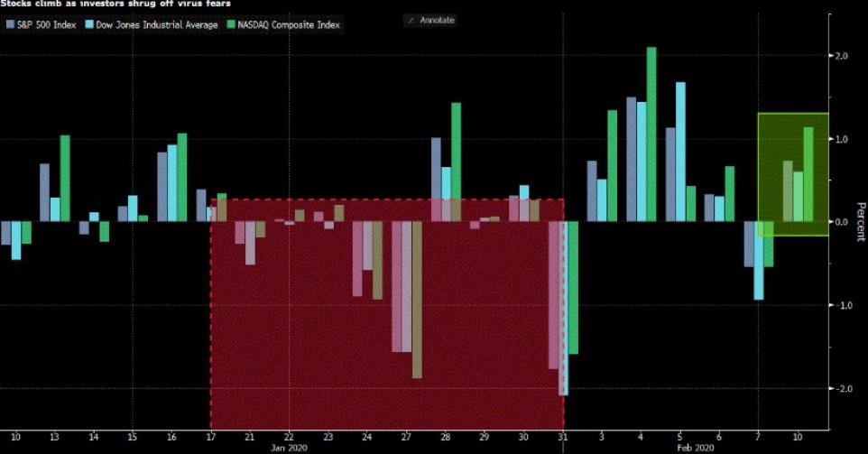Click the Dow Jones legend color square
Viewport: 868px width, 454px height.
90,25
